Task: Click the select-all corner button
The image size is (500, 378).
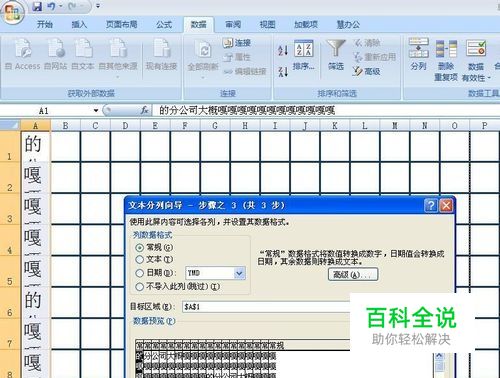Action: 10,125
